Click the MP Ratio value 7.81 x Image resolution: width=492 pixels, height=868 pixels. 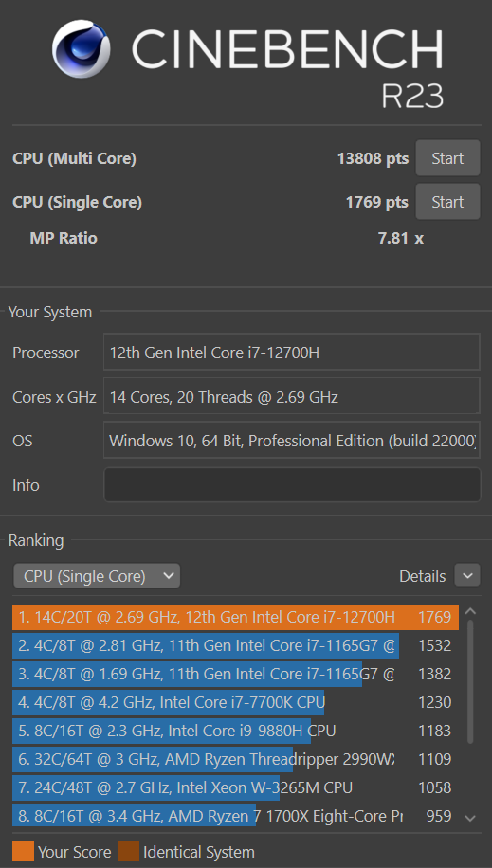401,239
